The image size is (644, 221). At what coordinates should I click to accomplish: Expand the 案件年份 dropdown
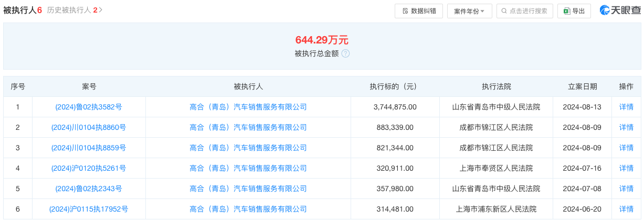point(469,11)
